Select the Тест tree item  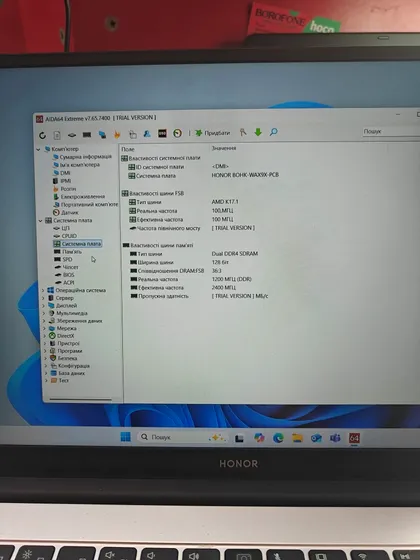pos(60,380)
